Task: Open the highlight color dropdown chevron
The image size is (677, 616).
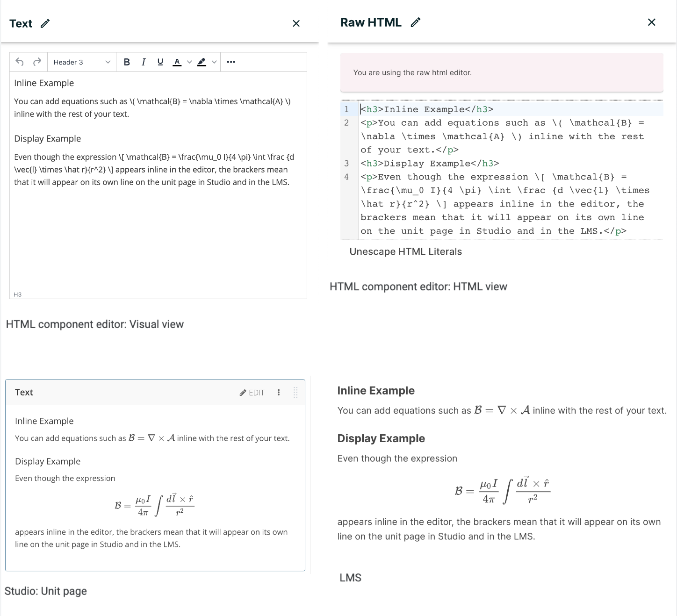Action: pyautogui.click(x=214, y=62)
